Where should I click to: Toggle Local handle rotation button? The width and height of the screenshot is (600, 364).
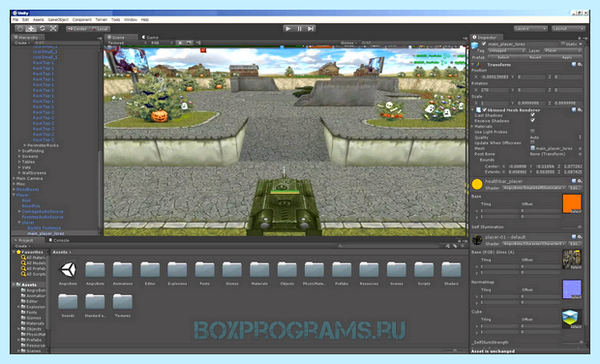click(99, 29)
